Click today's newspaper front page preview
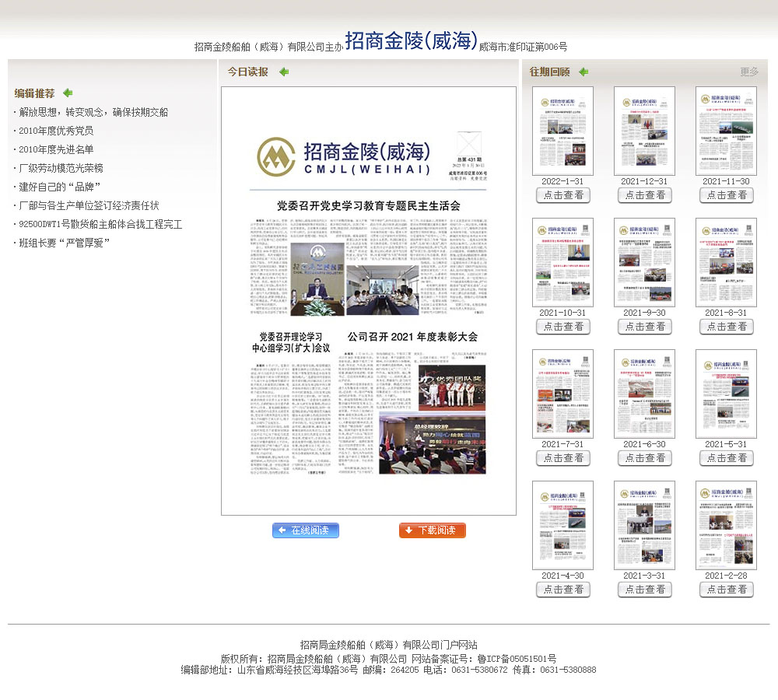Viewport: 778px width, 700px height. click(x=369, y=301)
